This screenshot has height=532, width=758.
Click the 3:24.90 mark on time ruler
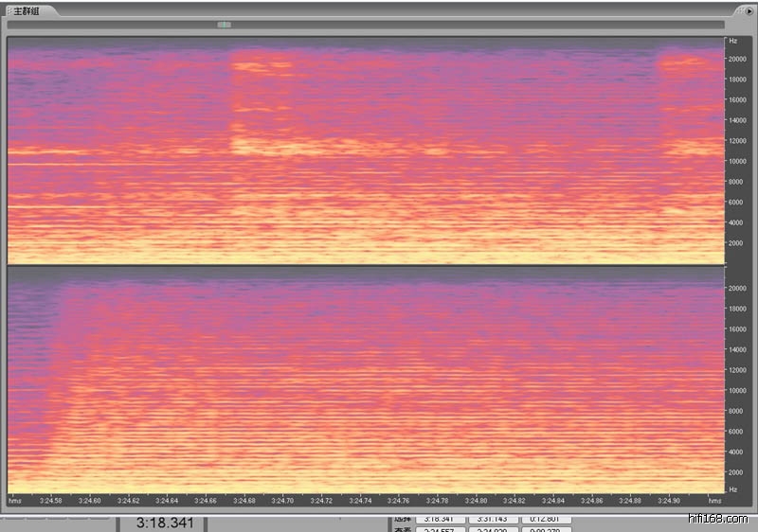(668, 500)
